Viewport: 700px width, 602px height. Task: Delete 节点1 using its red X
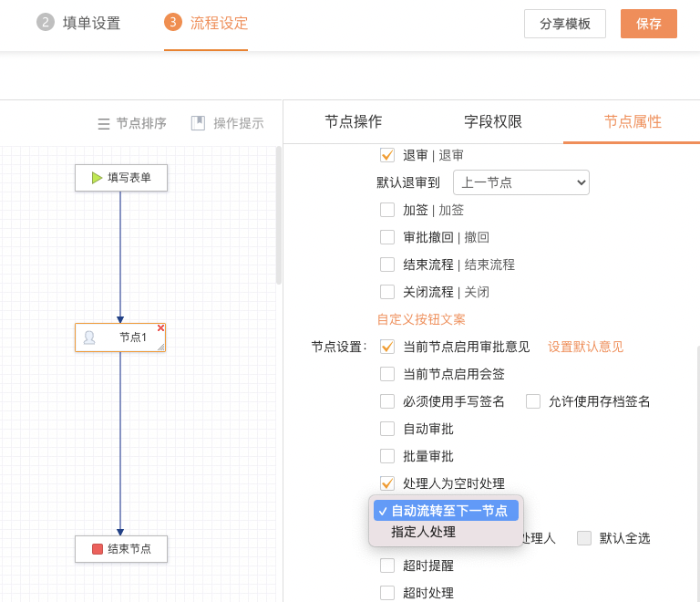pyautogui.click(x=161, y=328)
